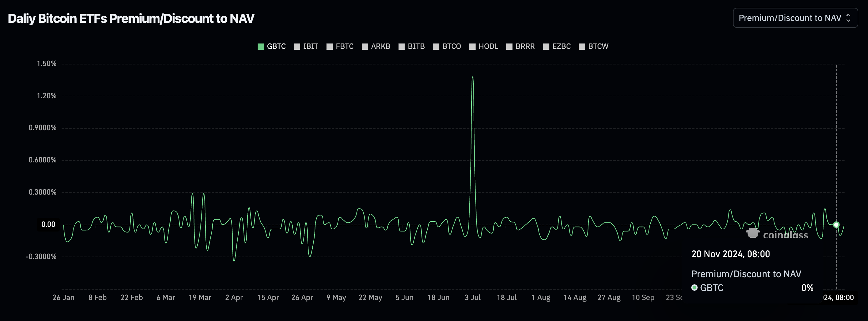
Task: Click the highlighted data point on 20 Nov
Action: [836, 225]
